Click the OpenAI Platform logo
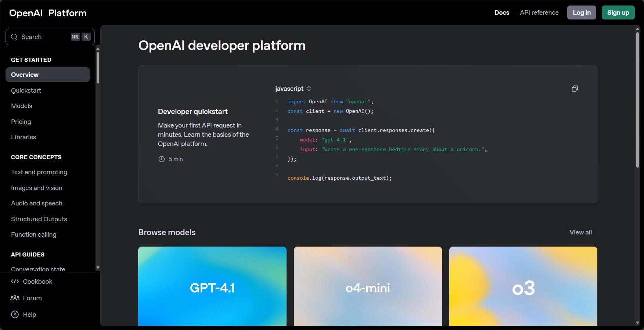644x330 pixels. (48, 13)
